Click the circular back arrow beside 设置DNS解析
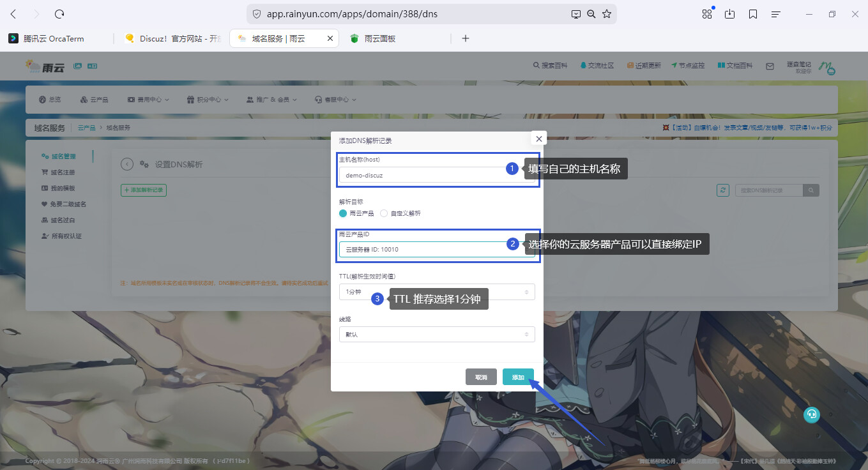Viewport: 868px width, 470px height. pos(127,164)
